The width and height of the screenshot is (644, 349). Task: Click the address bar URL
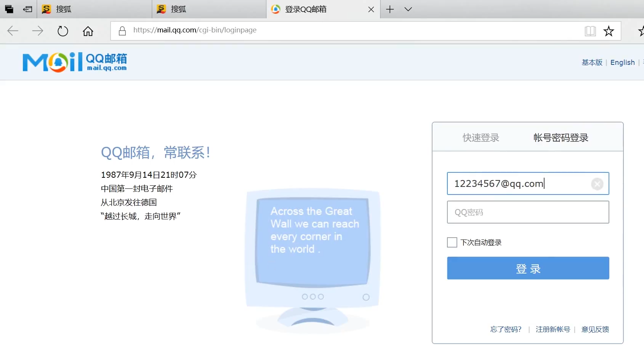(x=195, y=30)
